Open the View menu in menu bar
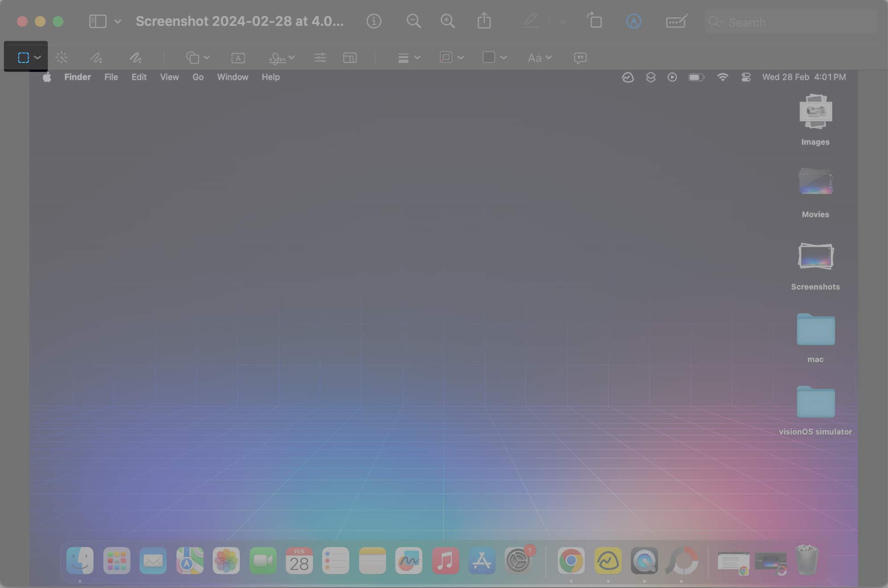The height and width of the screenshot is (588, 888). [x=170, y=77]
